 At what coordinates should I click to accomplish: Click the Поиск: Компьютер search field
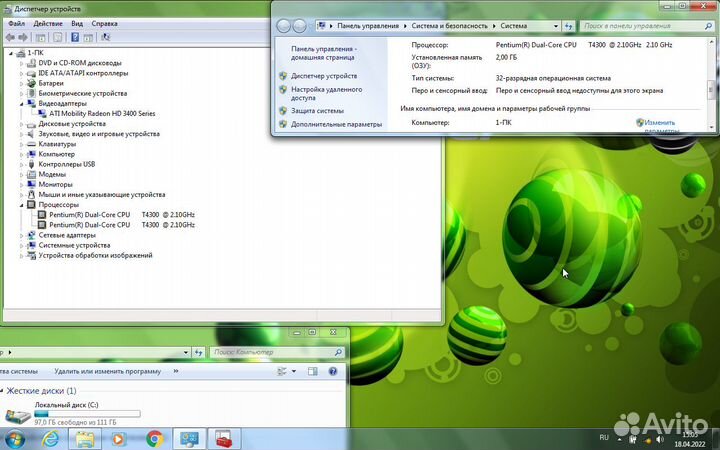tap(277, 353)
